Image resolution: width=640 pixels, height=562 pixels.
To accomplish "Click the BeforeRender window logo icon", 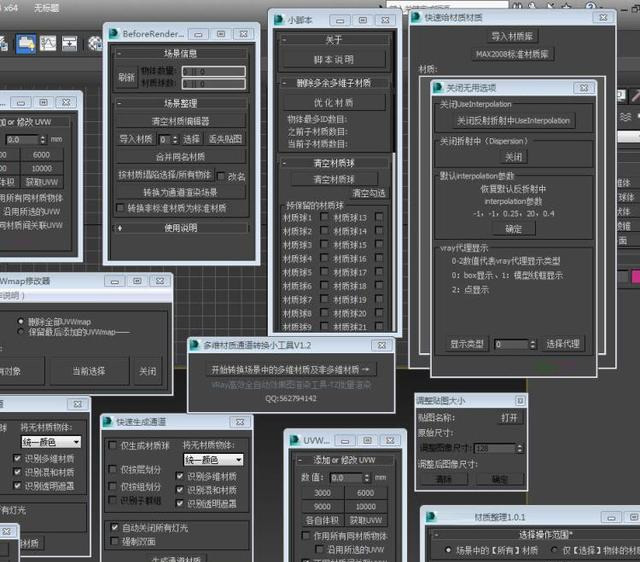I will (x=116, y=33).
